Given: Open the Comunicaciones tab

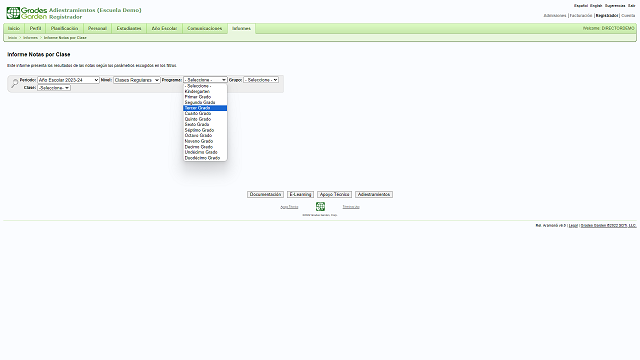Looking at the screenshot, I should 205,29.
